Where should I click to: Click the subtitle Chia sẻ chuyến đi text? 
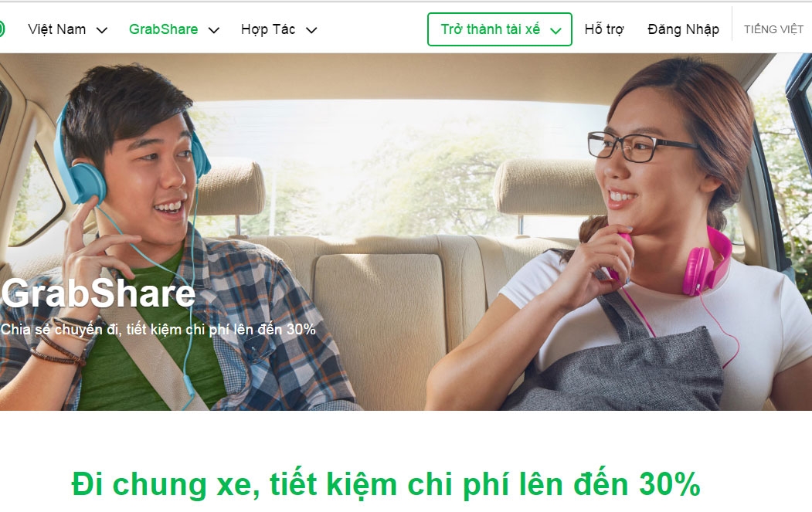click(x=158, y=329)
